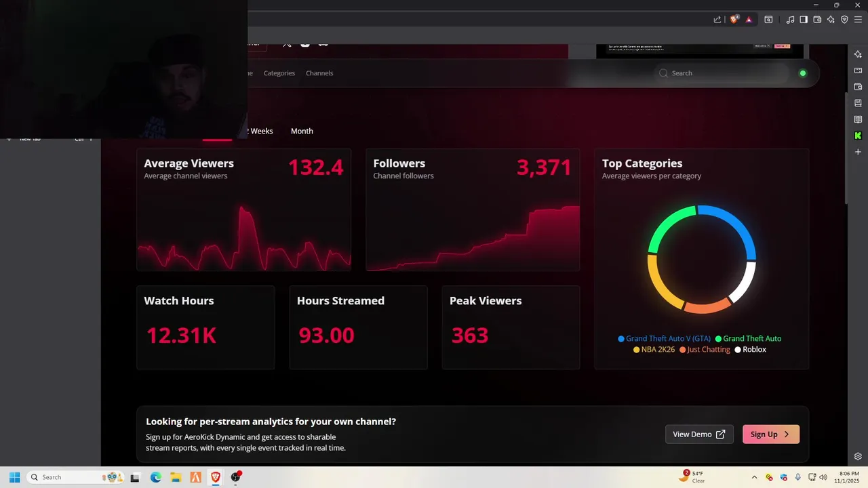Open Brave Shields lion icon
The image size is (868, 488).
click(734, 20)
